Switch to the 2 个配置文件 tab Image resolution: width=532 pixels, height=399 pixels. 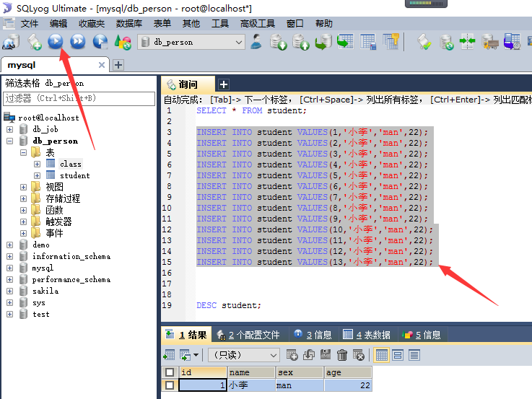coord(250,335)
